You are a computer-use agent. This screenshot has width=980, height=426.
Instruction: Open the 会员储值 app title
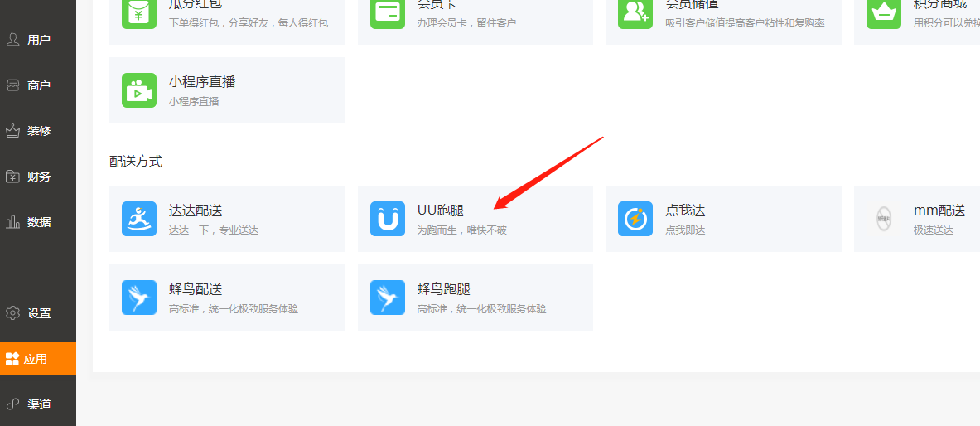(692, 4)
